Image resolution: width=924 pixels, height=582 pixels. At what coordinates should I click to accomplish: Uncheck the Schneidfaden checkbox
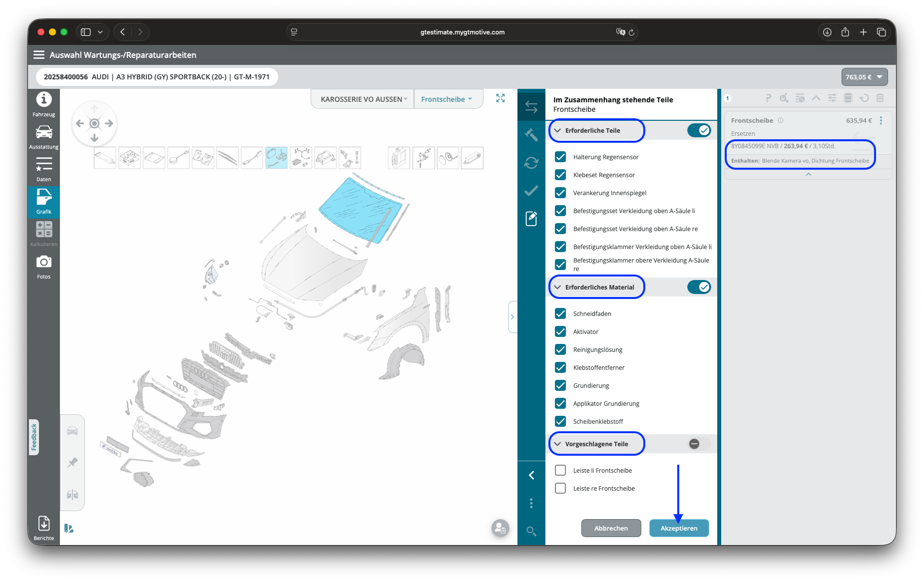coord(560,313)
